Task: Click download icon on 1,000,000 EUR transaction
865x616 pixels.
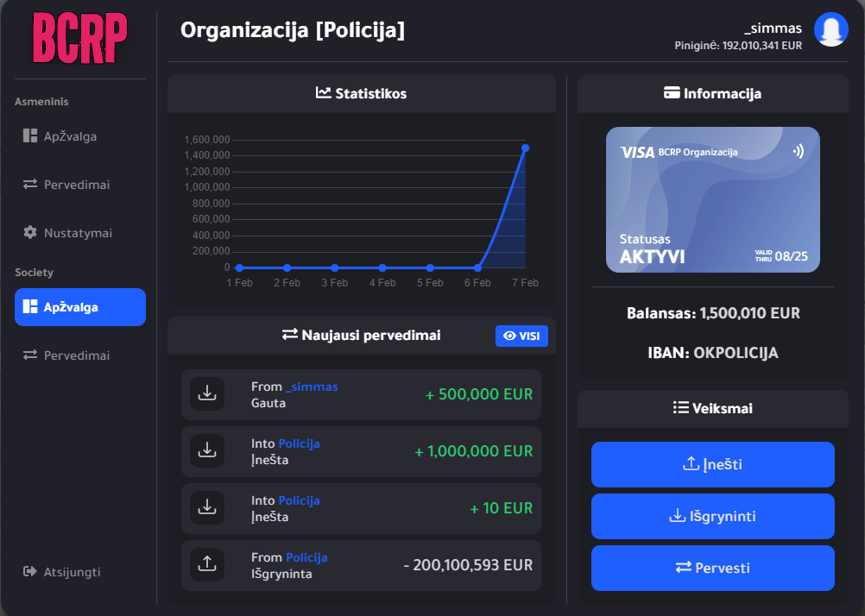Action: point(207,451)
